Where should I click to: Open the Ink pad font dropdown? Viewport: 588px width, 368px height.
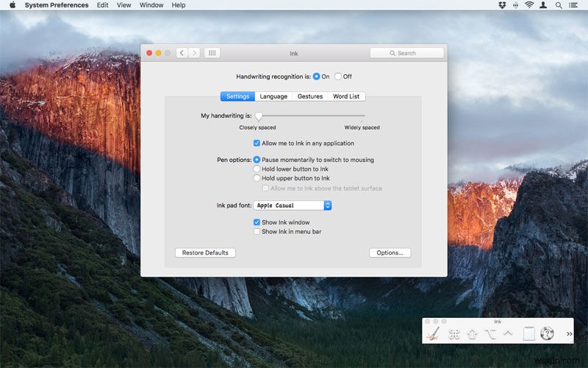point(328,205)
